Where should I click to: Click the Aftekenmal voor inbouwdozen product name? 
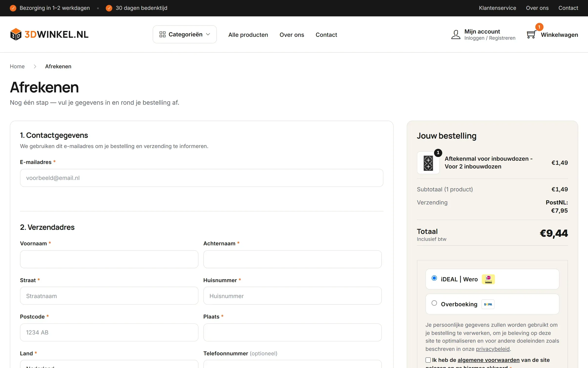(x=489, y=163)
